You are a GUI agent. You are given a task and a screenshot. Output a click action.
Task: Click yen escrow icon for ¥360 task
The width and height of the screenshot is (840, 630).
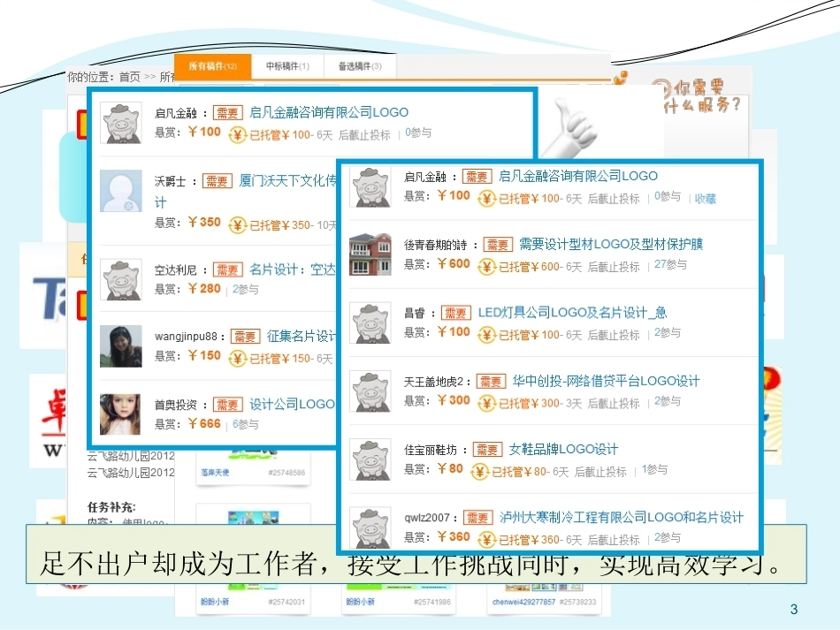tap(486, 539)
